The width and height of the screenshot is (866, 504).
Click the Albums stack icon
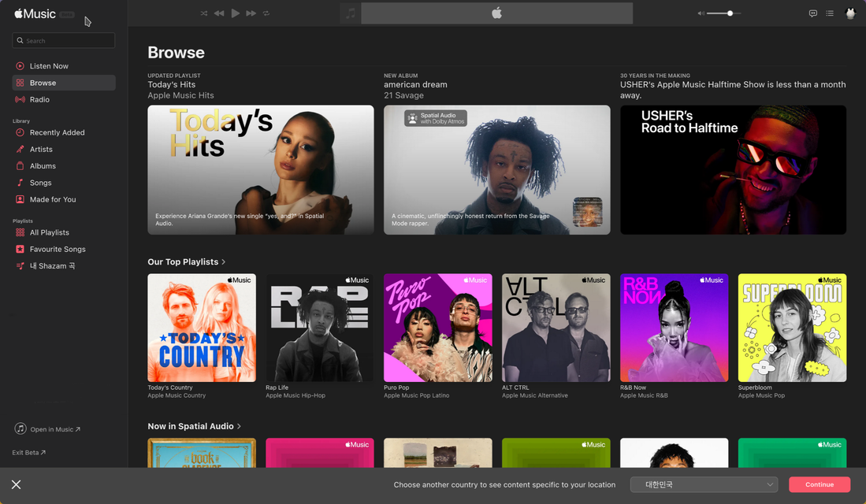click(20, 165)
